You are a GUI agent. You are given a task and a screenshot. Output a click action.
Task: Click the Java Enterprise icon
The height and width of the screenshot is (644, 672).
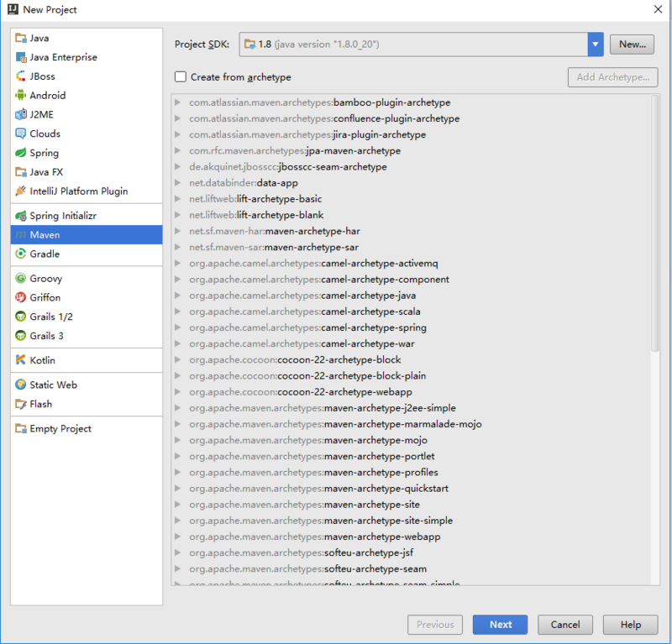pyautogui.click(x=20, y=57)
